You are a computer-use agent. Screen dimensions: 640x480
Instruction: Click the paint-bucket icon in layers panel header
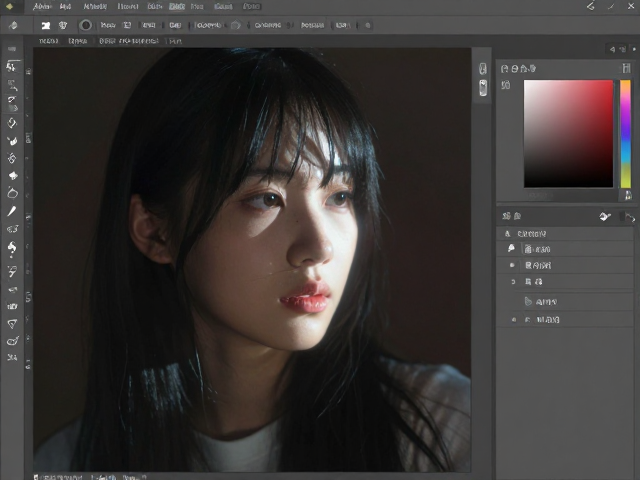604,216
